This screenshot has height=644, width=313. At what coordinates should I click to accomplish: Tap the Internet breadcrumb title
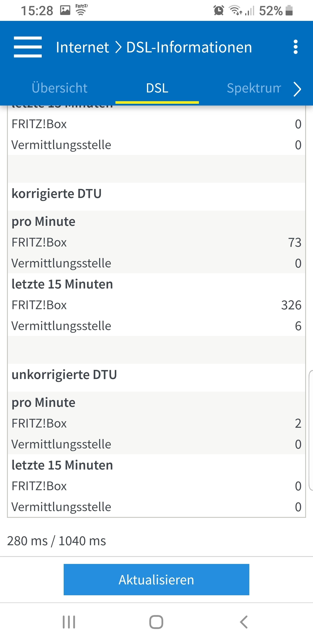[x=82, y=47]
